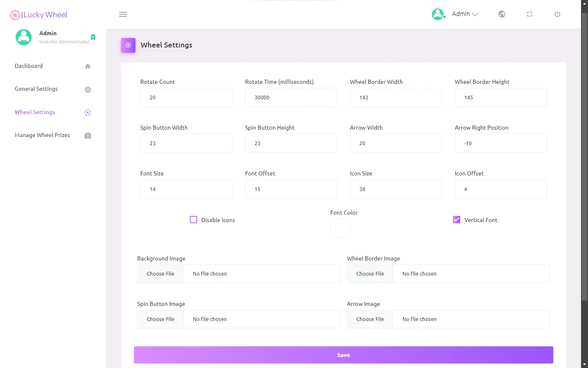Click the Save button
588x368 pixels.
coord(343,355)
